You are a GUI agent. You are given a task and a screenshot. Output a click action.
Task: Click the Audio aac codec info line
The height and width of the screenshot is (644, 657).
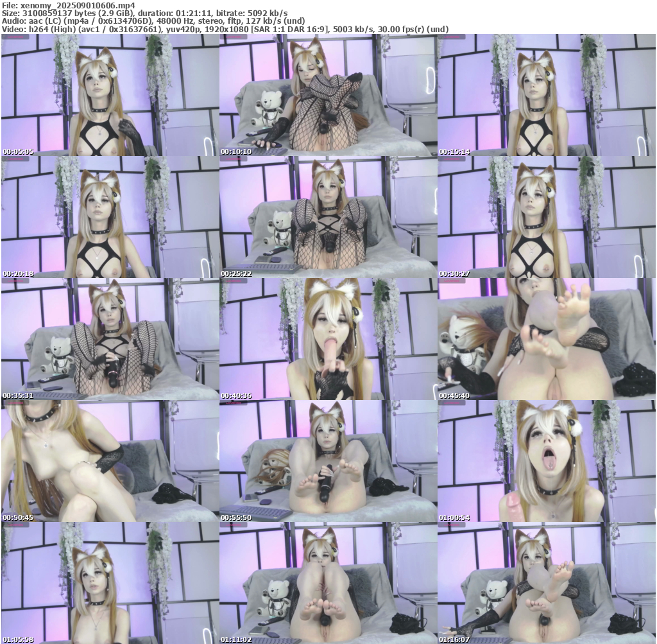[x=153, y=21]
